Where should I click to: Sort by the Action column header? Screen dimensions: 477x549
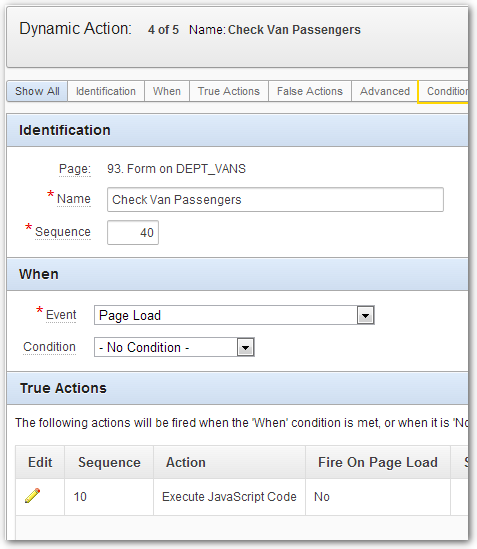click(186, 463)
